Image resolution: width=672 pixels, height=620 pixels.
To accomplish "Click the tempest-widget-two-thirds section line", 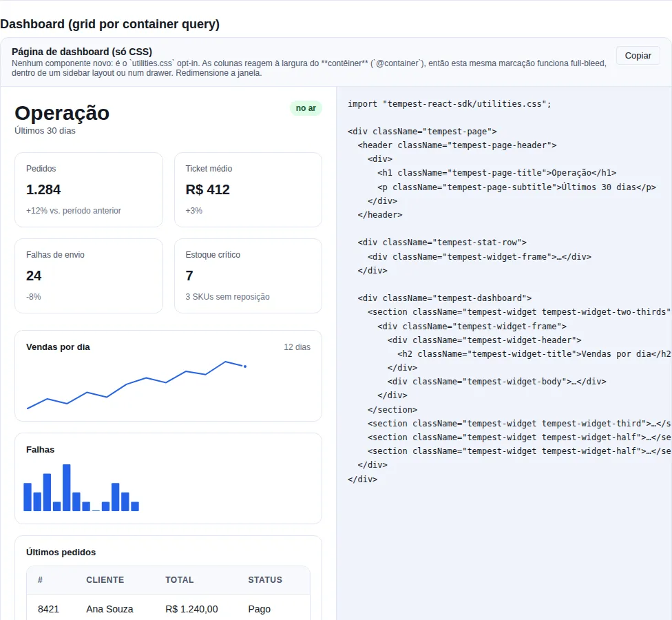I will [519, 311].
